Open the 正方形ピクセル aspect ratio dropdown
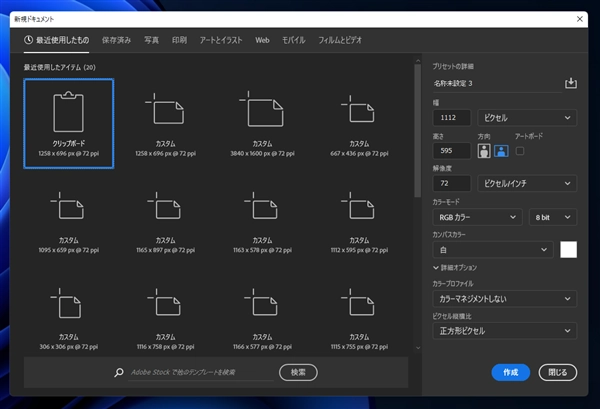 tap(504, 331)
